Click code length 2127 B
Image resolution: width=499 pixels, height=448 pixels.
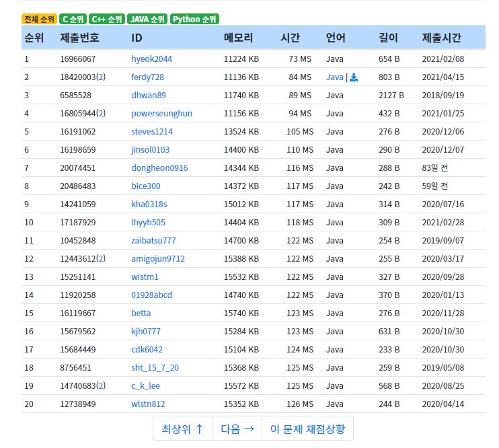[391, 96]
